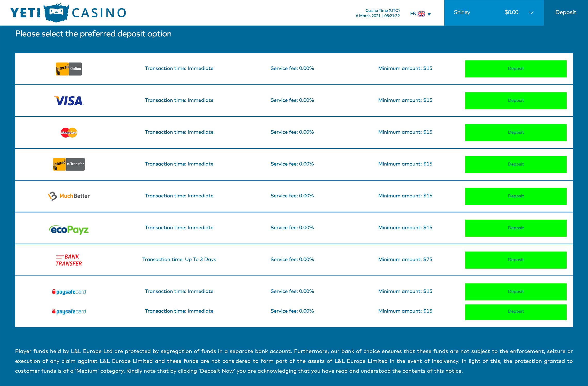Image resolution: width=588 pixels, height=386 pixels.
Task: Select the MasterCard logo
Action: (x=69, y=133)
